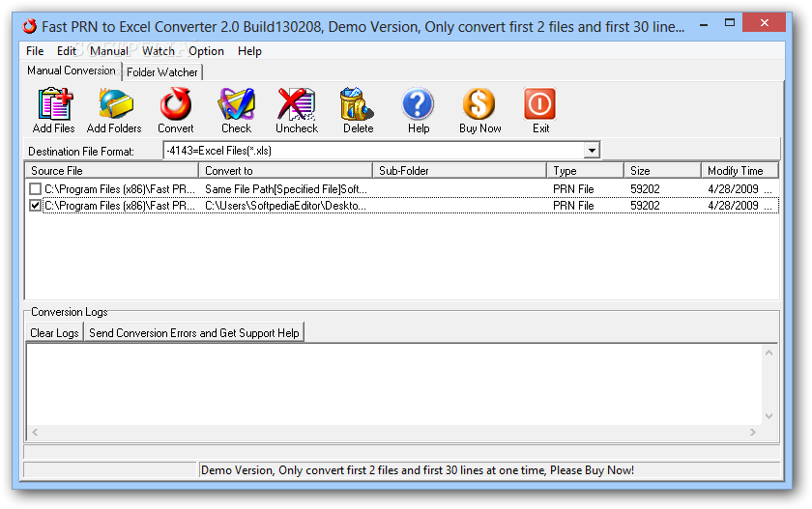
Task: Click the Add Files toolbar icon
Action: click(x=54, y=104)
